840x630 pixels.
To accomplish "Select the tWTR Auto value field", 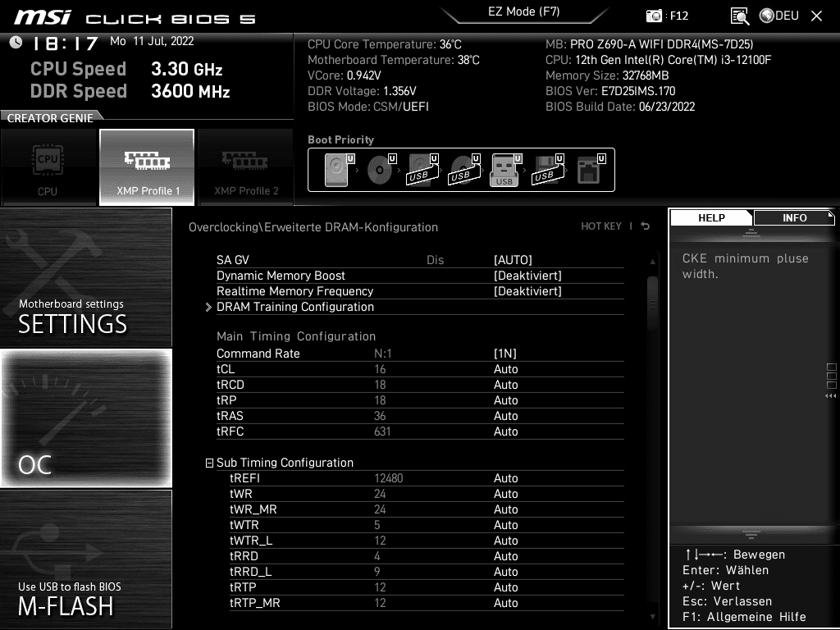I will point(505,524).
